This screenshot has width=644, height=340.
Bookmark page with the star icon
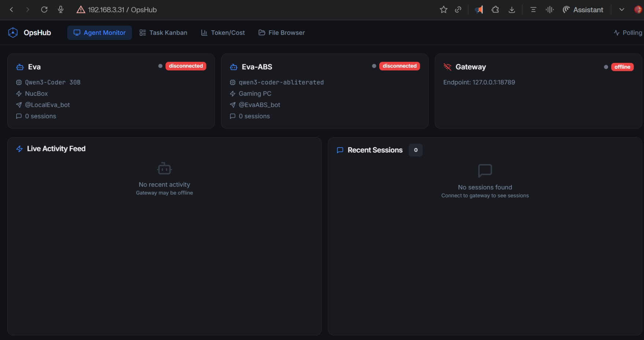coord(443,10)
